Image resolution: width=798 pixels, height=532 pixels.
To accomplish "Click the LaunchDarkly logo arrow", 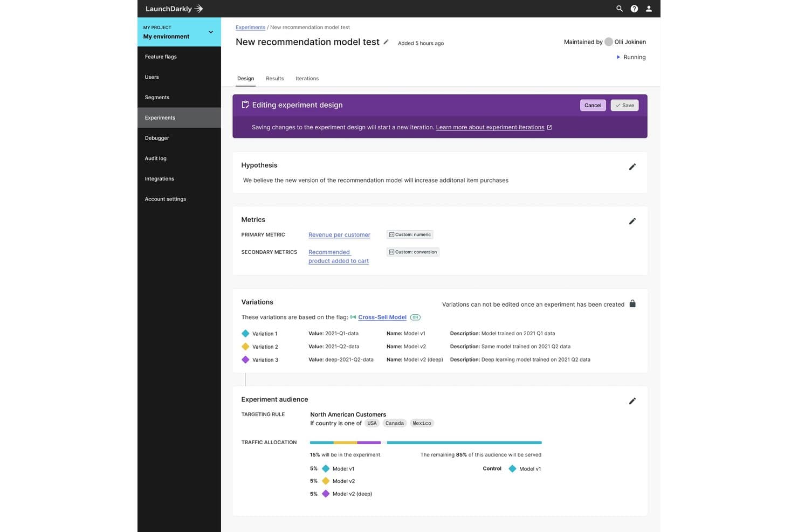I will pos(198,9).
